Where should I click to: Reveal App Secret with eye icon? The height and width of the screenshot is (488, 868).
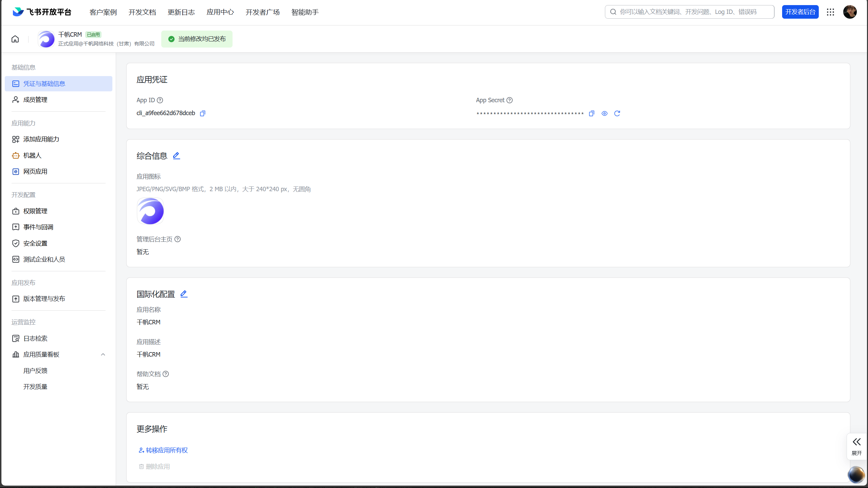pos(604,113)
